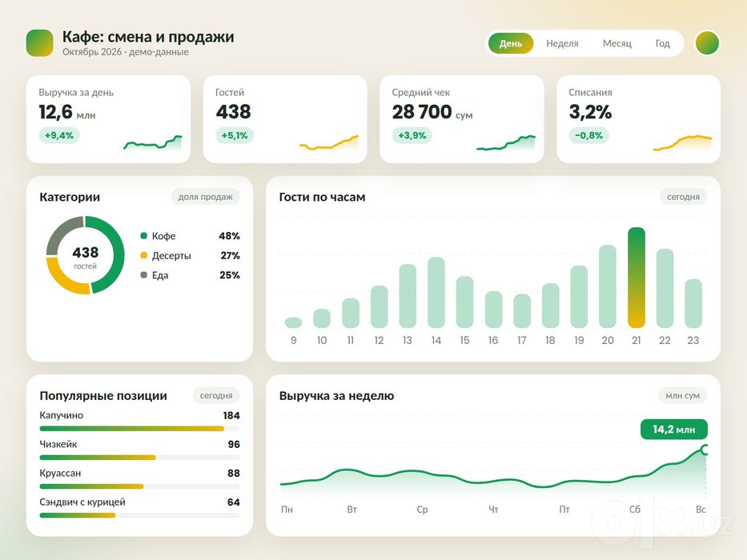Viewport: 747px width, 560px height.
Task: Click the Sunday data point marker
Action: point(705,450)
